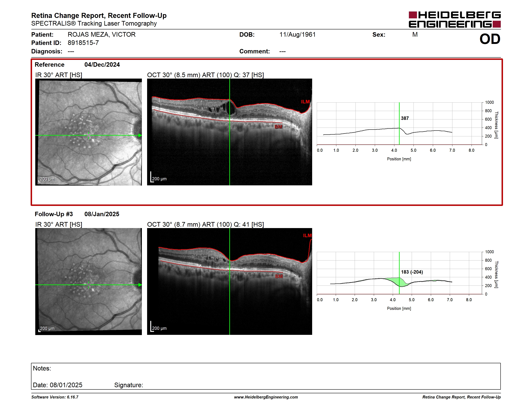Open the www.HeidelbergEngineering.com link
532x411 pixels.
[x=266, y=397]
